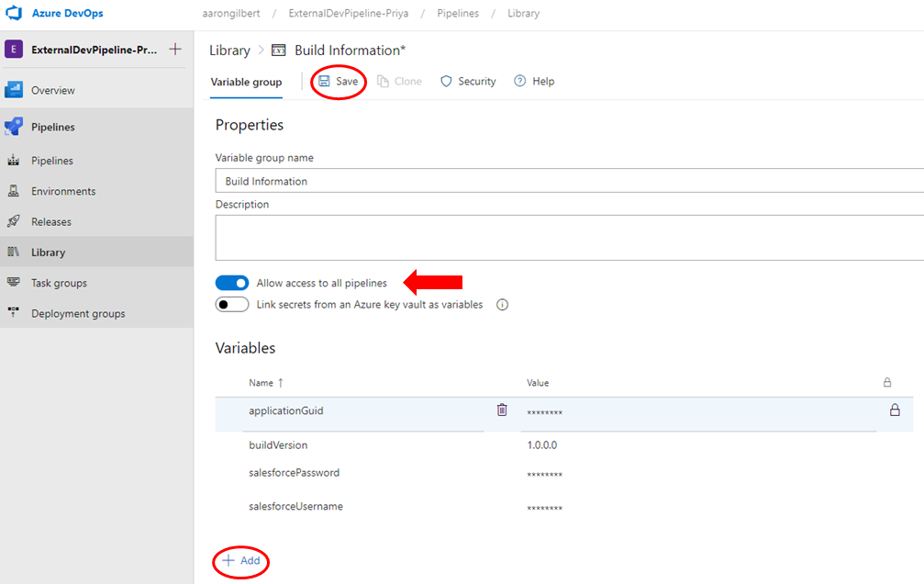Click the salesforceUsername masked value

point(544,508)
